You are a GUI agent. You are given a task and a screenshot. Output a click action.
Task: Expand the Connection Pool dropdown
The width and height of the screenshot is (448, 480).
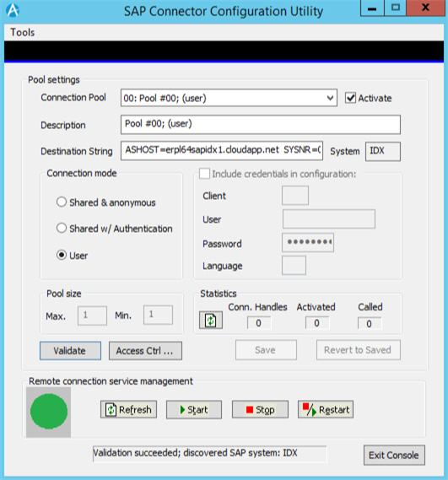[x=330, y=98]
